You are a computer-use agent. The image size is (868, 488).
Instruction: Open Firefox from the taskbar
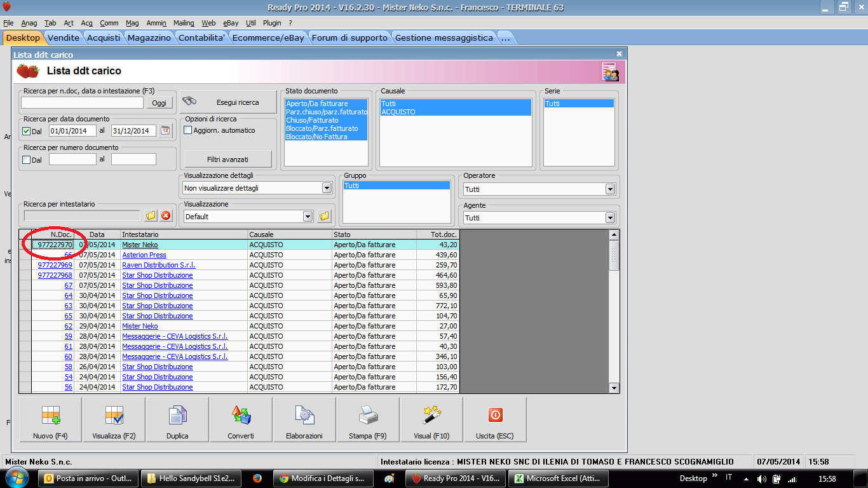[257, 478]
